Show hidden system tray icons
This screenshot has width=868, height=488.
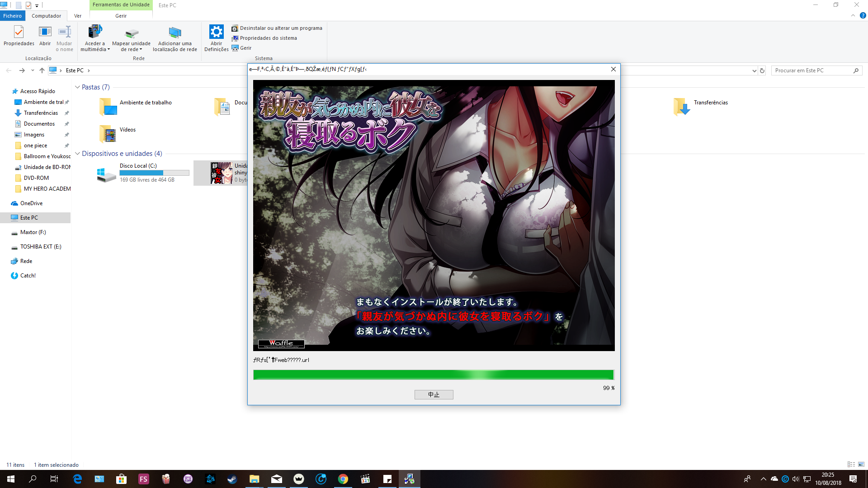point(763,479)
